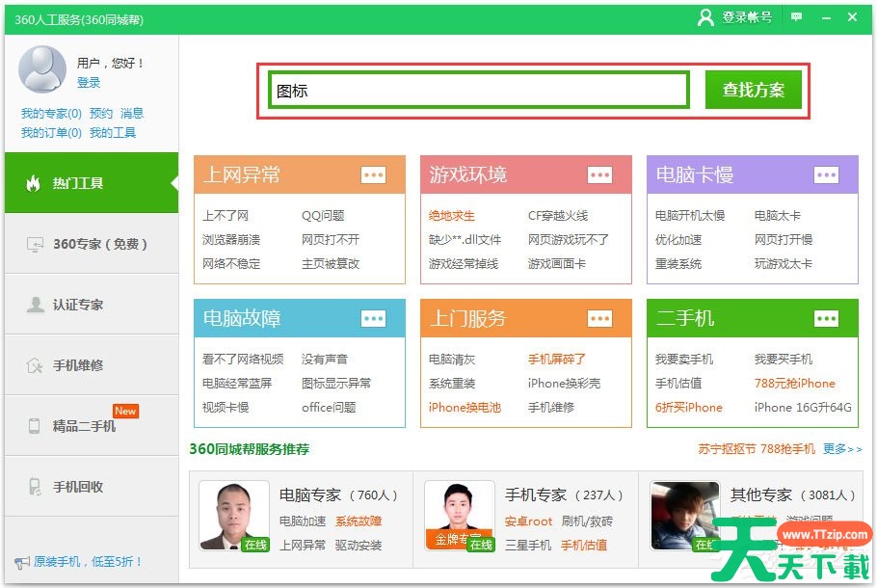Image resolution: width=877 pixels, height=588 pixels.
Task: Choose 重装系统 entry
Action: coord(678,264)
